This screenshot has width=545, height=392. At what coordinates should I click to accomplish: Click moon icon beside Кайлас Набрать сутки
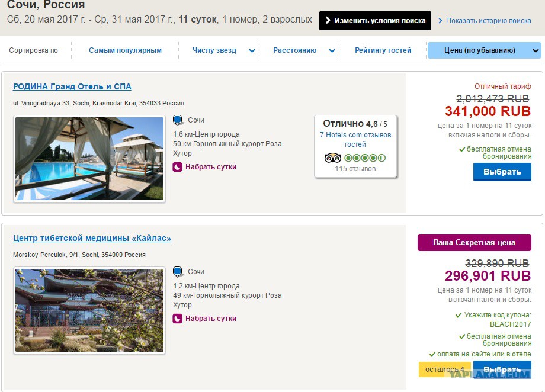(177, 319)
